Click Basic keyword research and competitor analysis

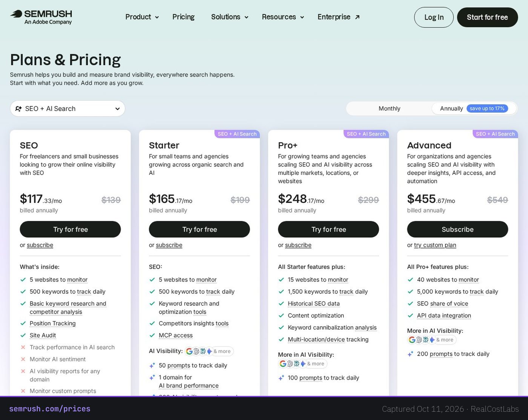pos(68,308)
